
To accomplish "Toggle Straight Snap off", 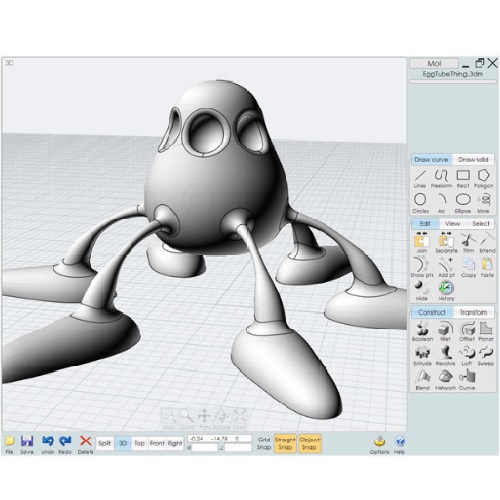I will (285, 443).
